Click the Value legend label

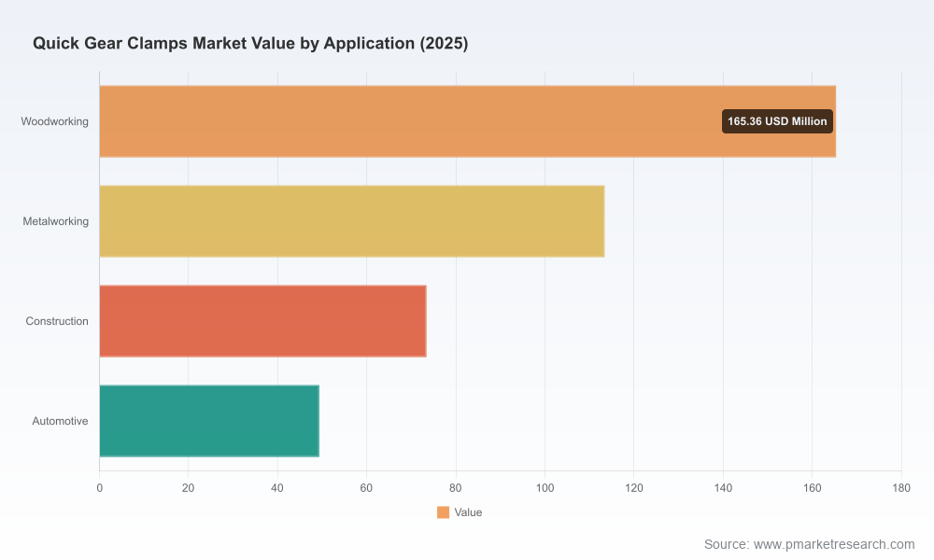[x=468, y=512]
